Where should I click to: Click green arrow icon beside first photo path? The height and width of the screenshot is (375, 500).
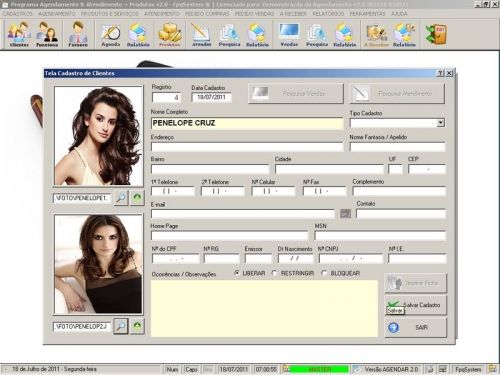[137, 198]
